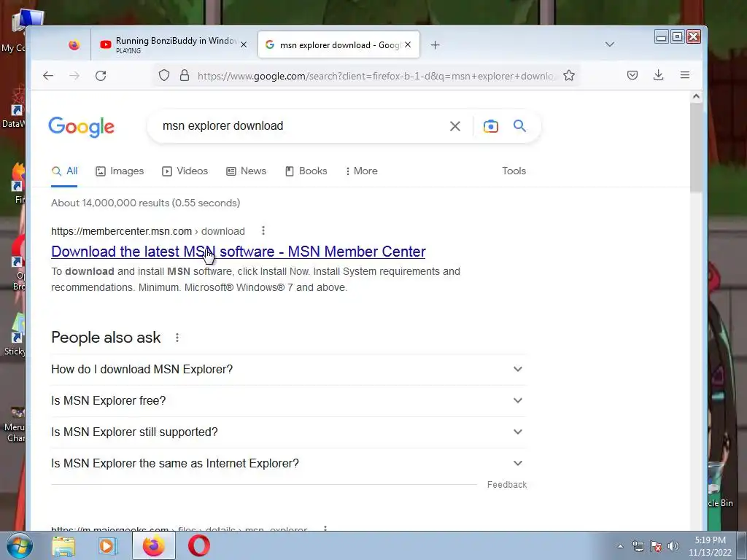The height and width of the screenshot is (560, 747).
Task: Launch Opera from taskbar
Action: tap(198, 545)
